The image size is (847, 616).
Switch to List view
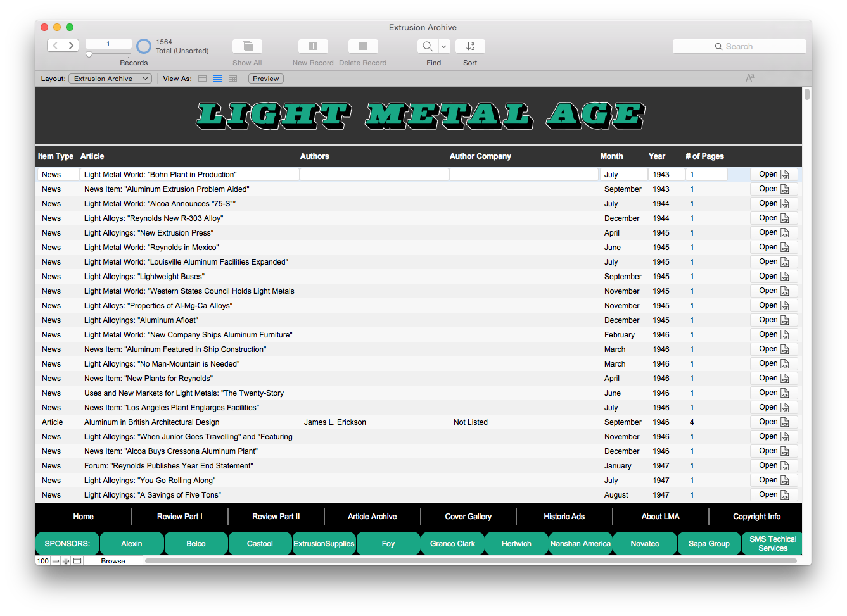tap(217, 79)
